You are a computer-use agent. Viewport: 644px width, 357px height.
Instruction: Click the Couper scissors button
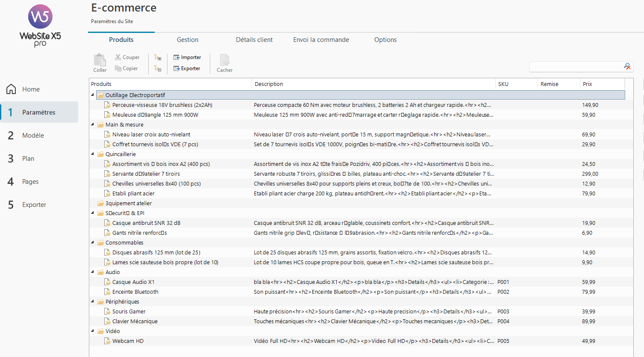click(127, 57)
